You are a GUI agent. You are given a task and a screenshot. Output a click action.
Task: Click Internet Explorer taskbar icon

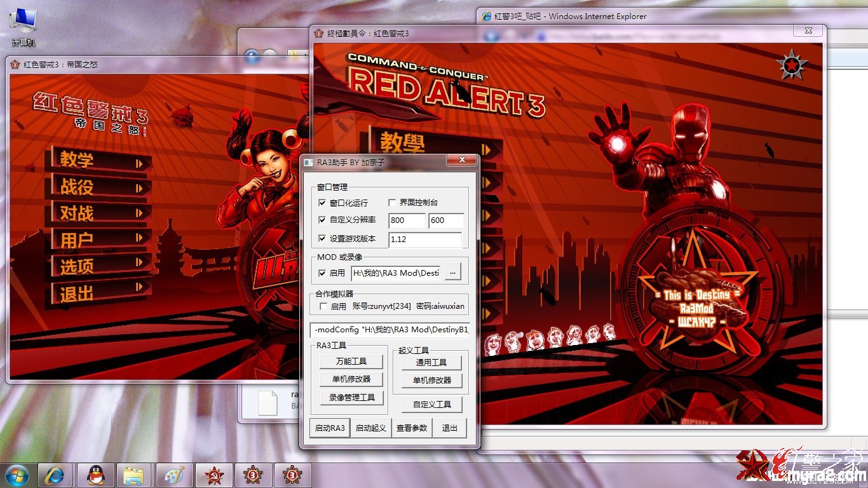pos(55,475)
